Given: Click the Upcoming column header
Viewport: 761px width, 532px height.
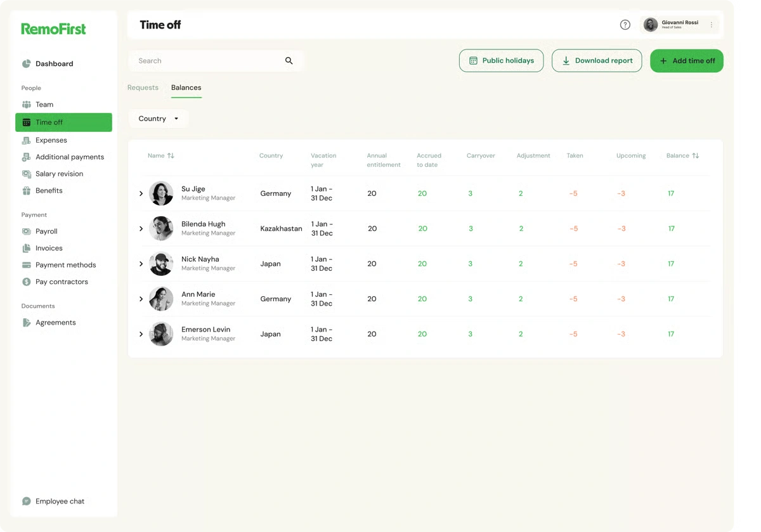Looking at the screenshot, I should [631, 155].
